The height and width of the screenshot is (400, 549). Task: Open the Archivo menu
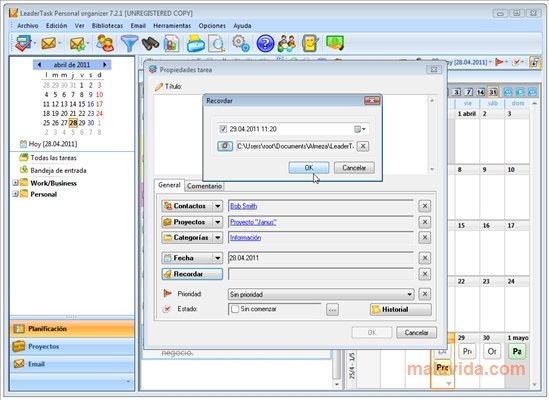click(28, 26)
